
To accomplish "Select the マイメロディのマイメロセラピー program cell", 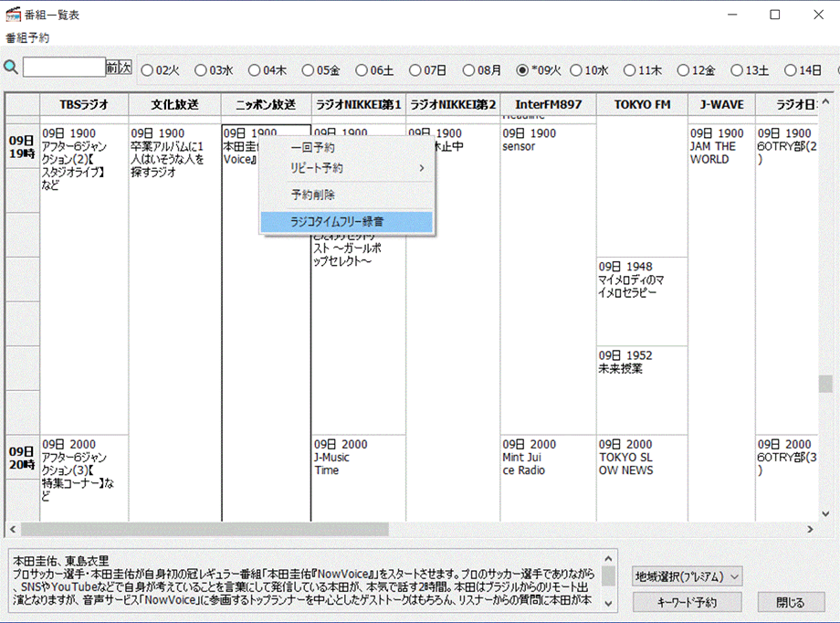I will 642,301.
